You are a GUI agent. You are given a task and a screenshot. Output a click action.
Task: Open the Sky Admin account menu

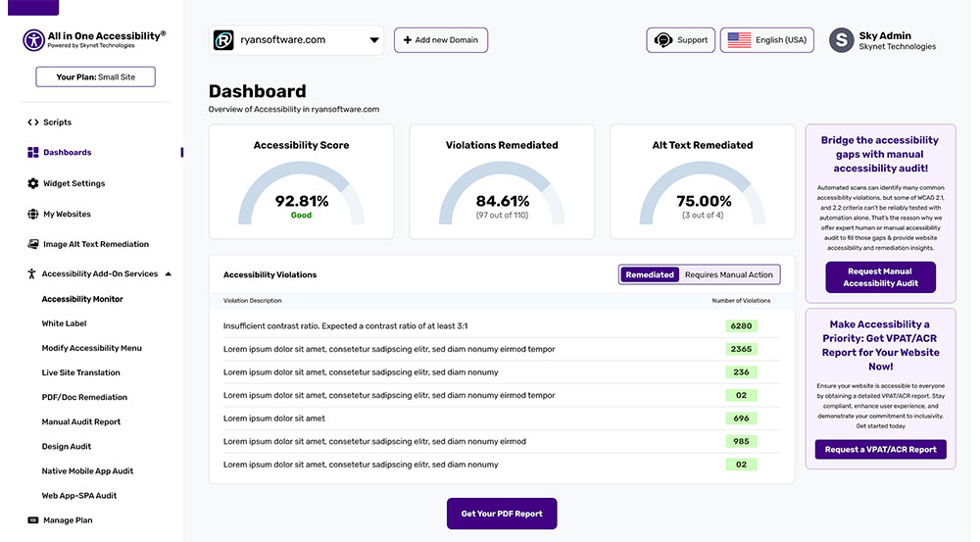(x=883, y=40)
